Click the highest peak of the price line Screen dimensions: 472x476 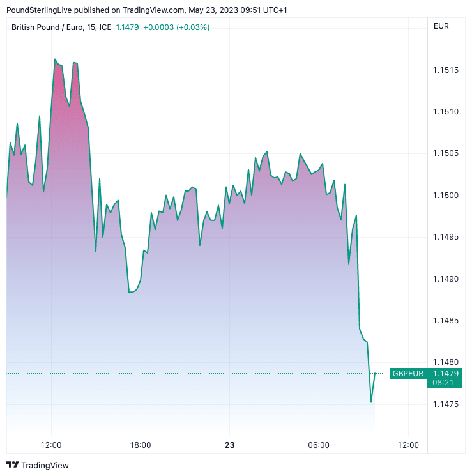click(55, 59)
